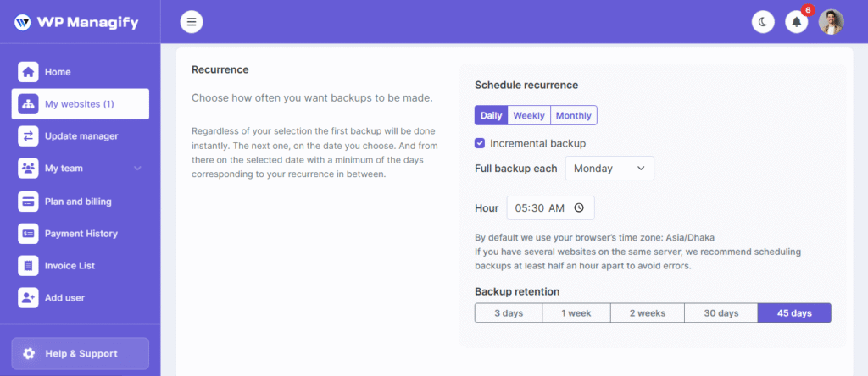Click the Home house icon
The image size is (868, 376).
[x=28, y=72]
